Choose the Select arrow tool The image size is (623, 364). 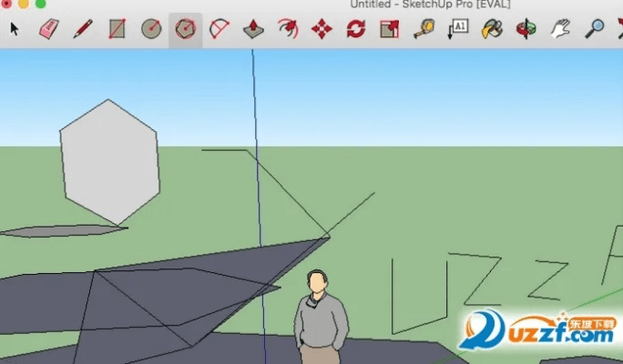(x=15, y=29)
